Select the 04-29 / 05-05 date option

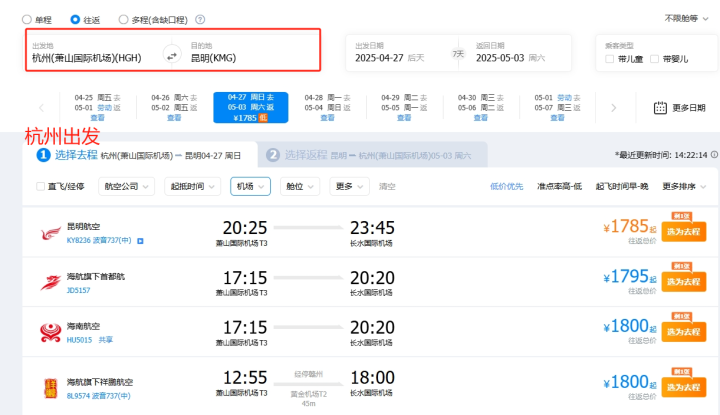pyautogui.click(x=404, y=107)
